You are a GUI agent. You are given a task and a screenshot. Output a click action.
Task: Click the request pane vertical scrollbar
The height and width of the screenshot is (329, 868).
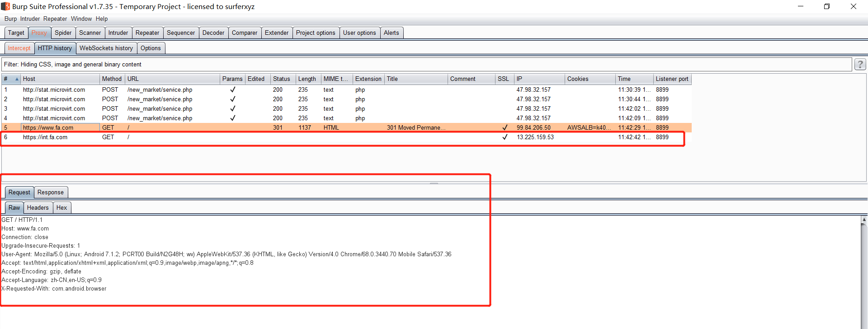(864, 276)
